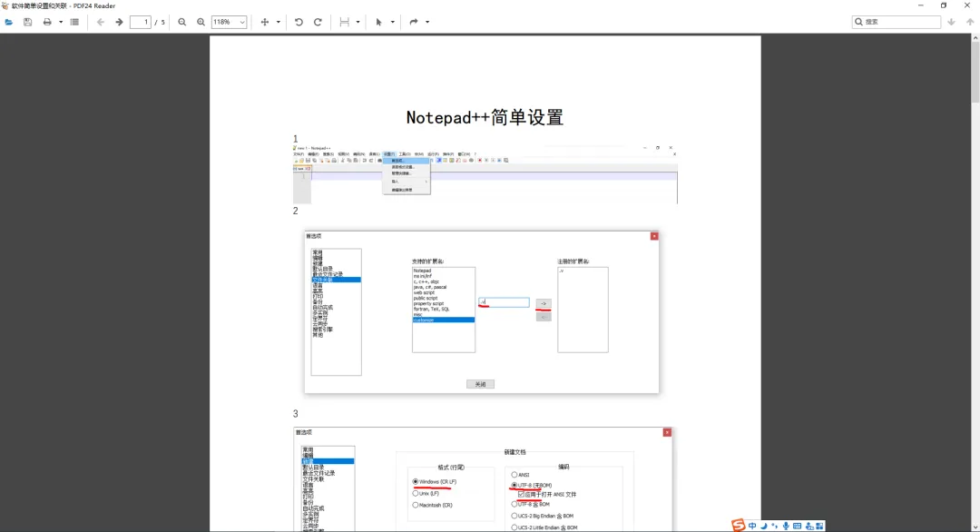Viewport: 980px width, 532px height.
Task: Zoom out with the minus magnifier
Action: [x=181, y=22]
